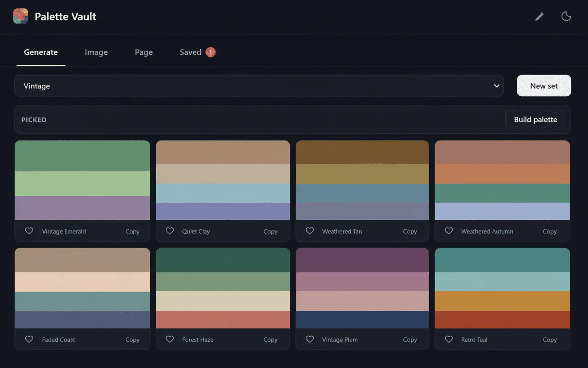The height and width of the screenshot is (368, 588).
Task: Click the Forest Haze palette name
Action: click(198, 339)
